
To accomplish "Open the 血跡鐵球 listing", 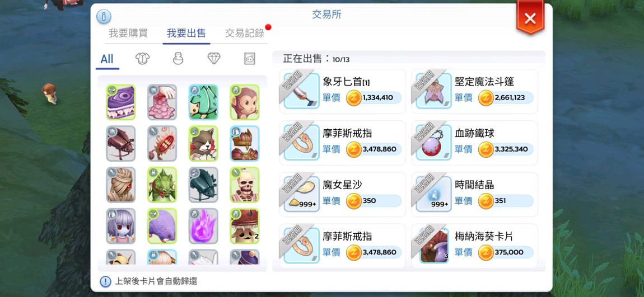I will [475, 143].
